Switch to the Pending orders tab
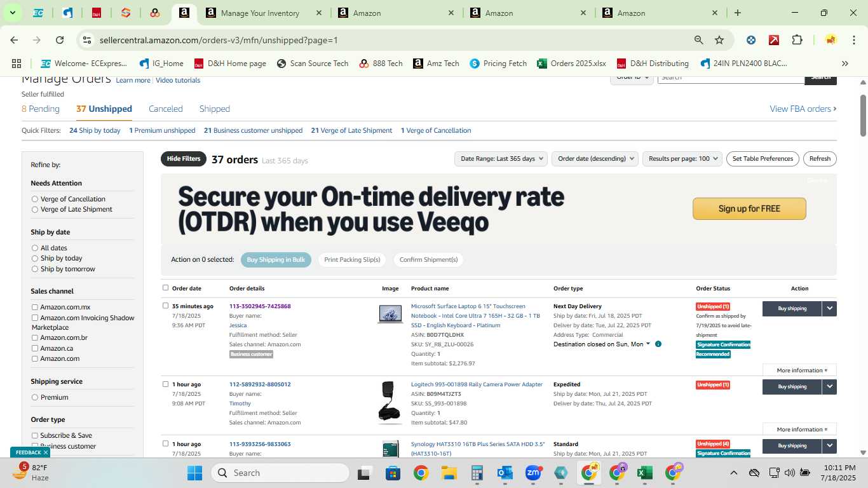Viewport: 868px width, 488px height. tap(41, 109)
